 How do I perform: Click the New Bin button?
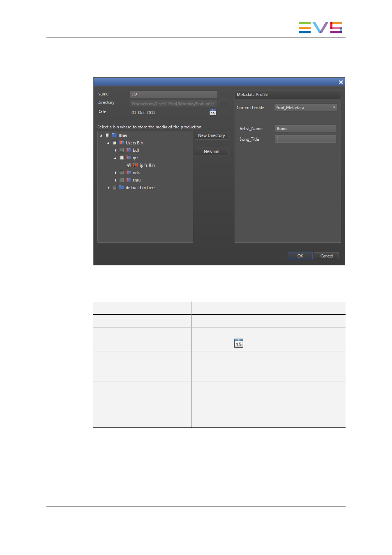[212, 151]
